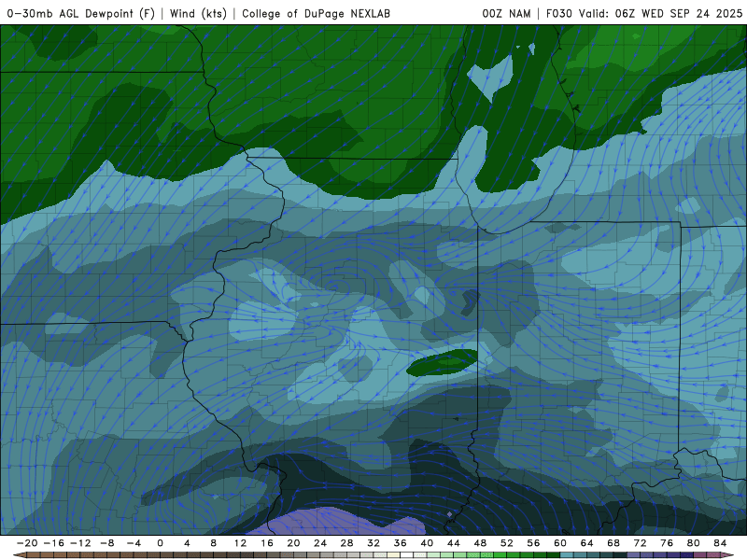The image size is (747, 560).
Task: Click the 48 legend value
Action: point(480,543)
